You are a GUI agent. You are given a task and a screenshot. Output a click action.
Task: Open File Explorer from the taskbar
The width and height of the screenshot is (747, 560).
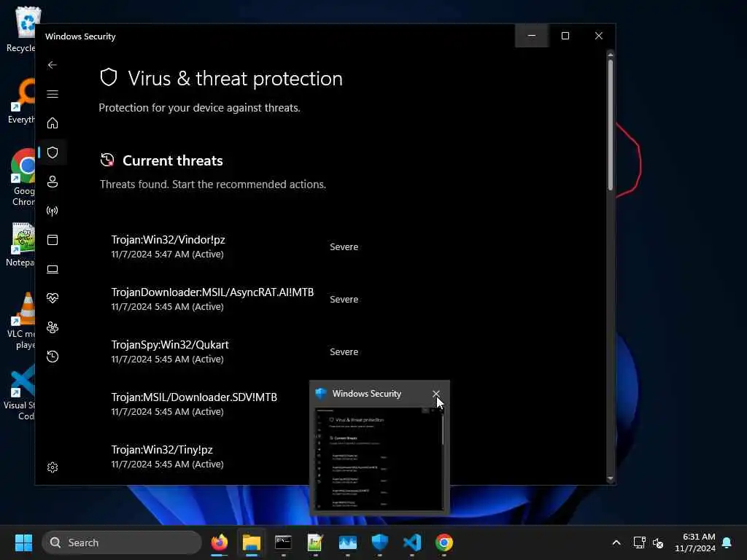point(252,542)
